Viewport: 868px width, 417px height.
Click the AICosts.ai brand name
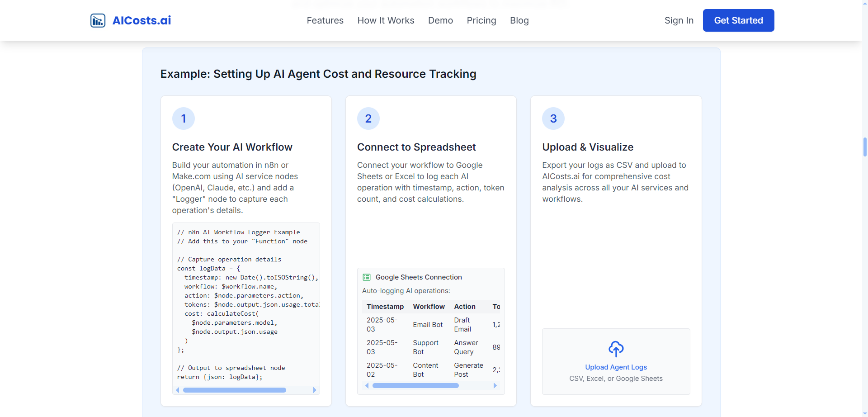142,20
